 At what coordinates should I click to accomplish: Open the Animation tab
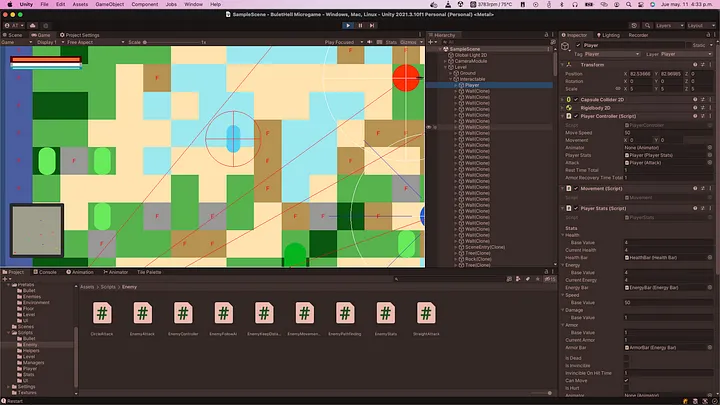[x=80, y=272]
